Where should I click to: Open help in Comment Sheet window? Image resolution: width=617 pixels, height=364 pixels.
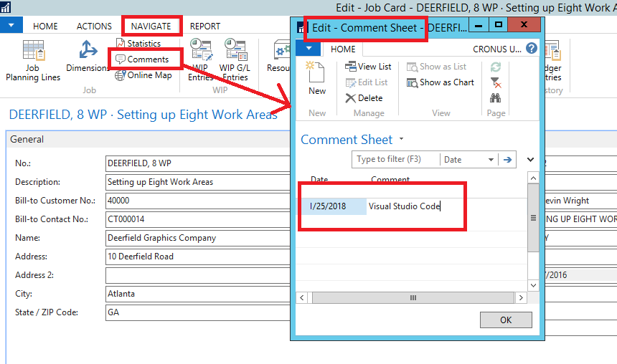(x=531, y=48)
